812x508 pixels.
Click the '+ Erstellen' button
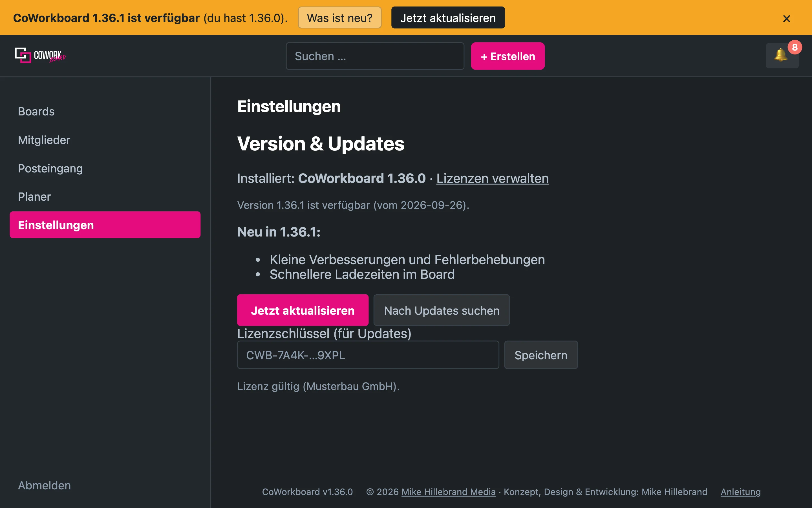[x=508, y=56]
